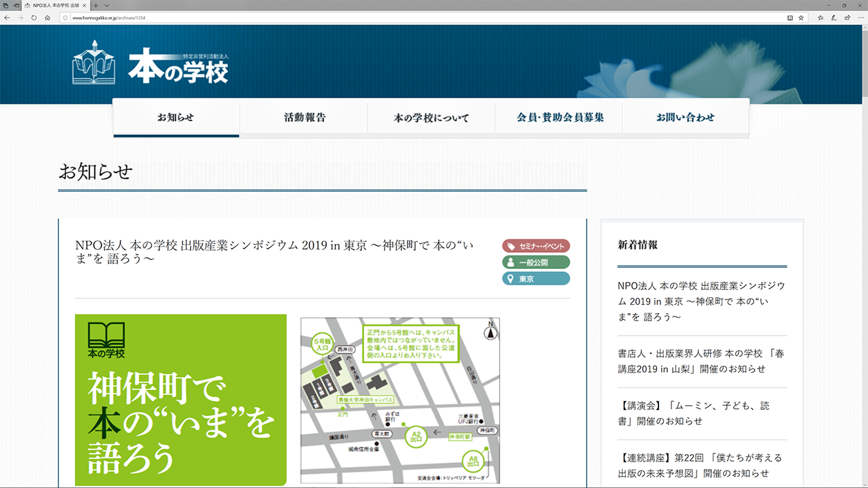
Task: Set these tabs aside icon
Action: click(16, 5)
